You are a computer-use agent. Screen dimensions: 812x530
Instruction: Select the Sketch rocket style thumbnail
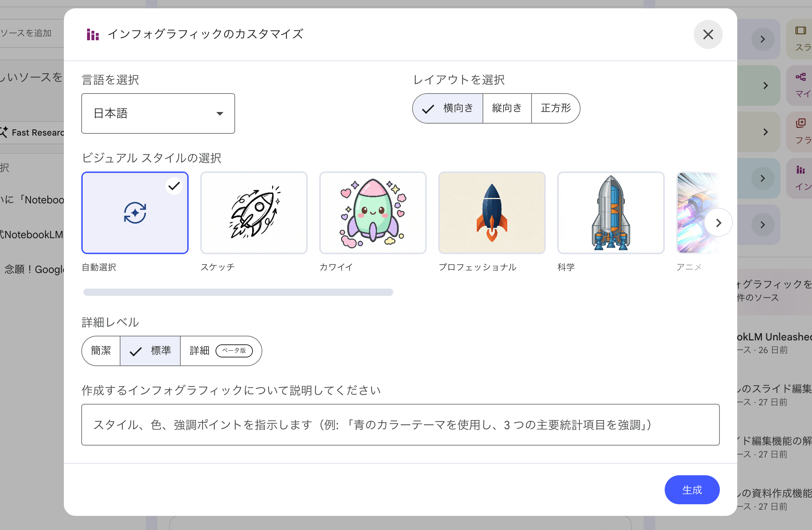[254, 213]
